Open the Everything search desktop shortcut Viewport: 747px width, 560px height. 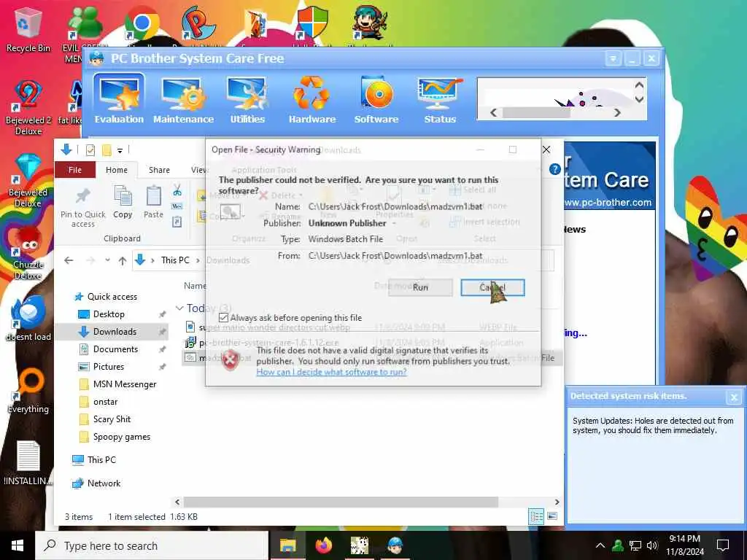28,391
